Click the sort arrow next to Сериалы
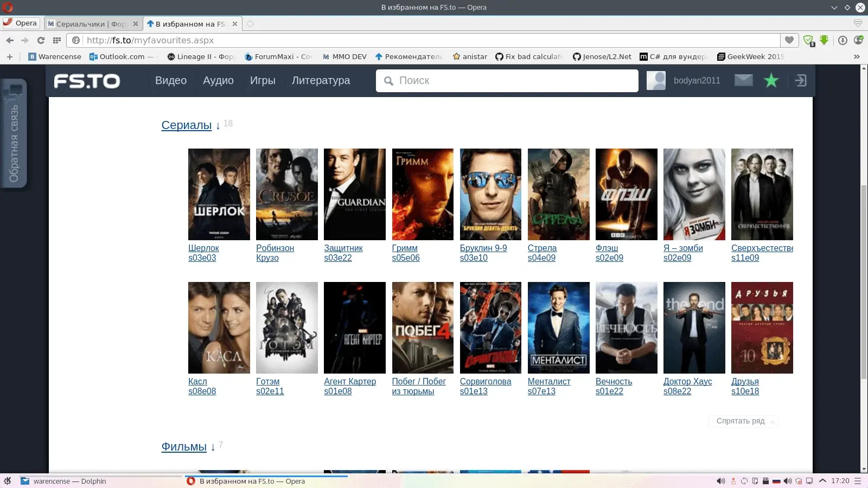Screen dimensions: 868x488 coord(218,126)
